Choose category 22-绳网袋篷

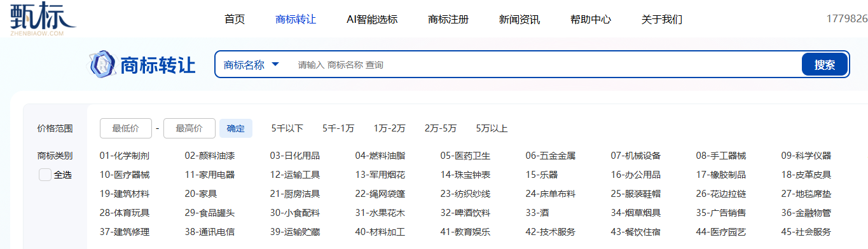(x=380, y=194)
